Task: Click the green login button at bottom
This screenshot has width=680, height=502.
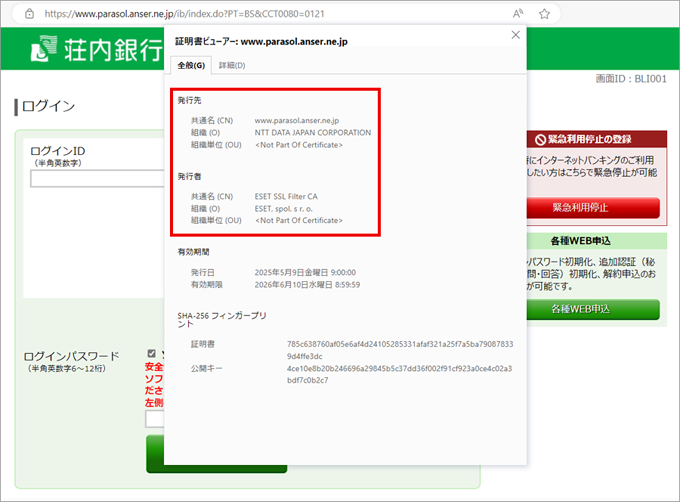Action: click(216, 454)
